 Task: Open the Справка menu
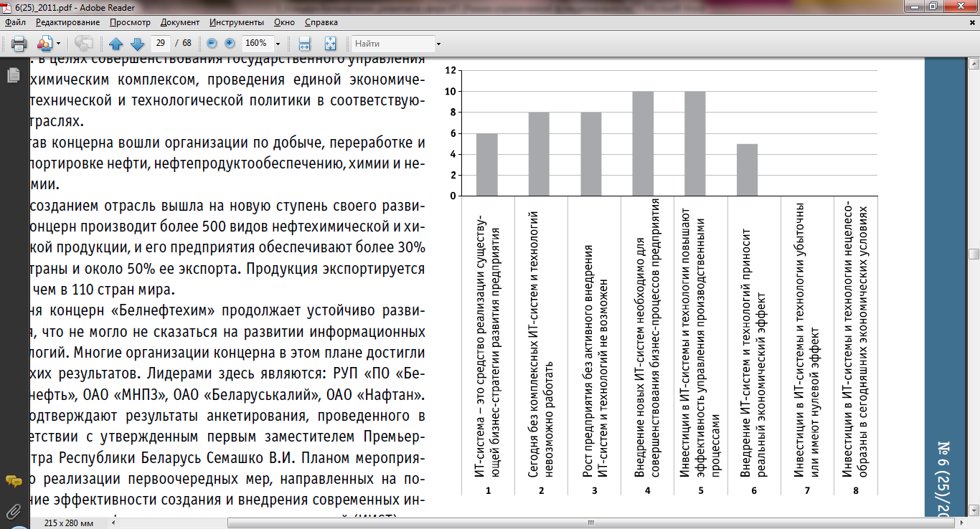click(x=321, y=22)
